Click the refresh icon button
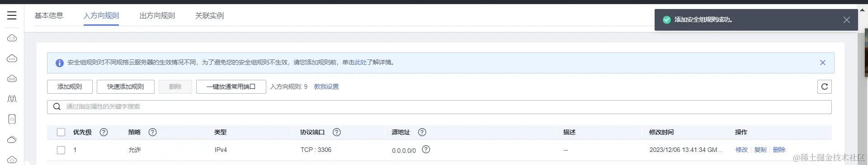The height and width of the screenshot is (165, 868). click(824, 87)
